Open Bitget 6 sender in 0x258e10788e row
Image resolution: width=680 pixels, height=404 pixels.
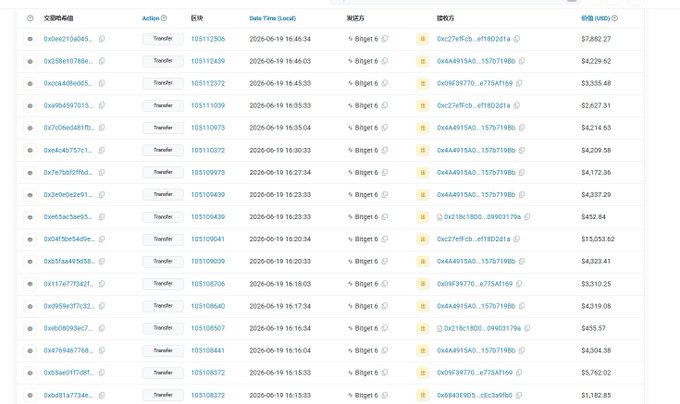[366, 61]
